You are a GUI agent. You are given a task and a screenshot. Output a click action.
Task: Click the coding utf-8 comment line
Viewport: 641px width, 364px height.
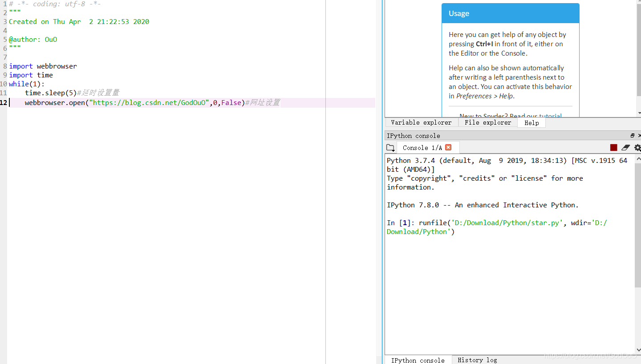(55, 4)
